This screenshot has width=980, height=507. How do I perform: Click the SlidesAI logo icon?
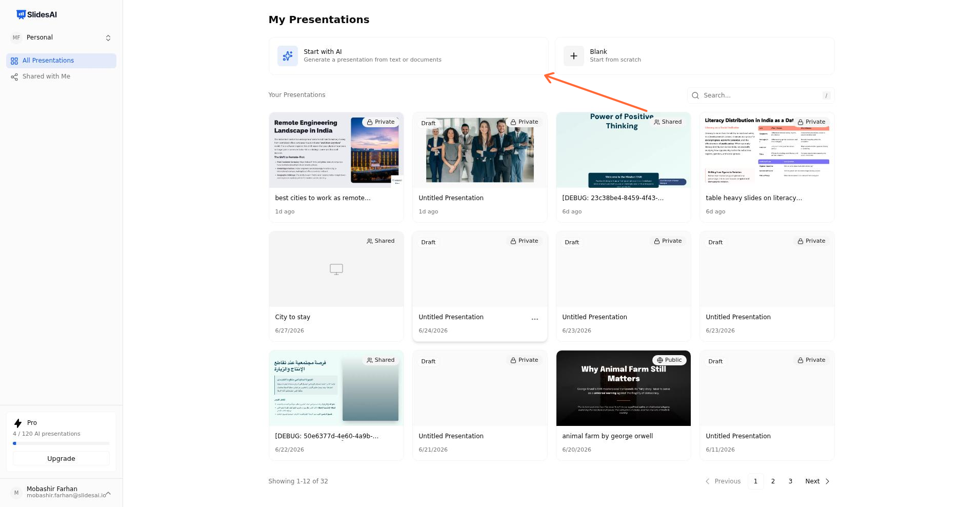click(x=21, y=14)
